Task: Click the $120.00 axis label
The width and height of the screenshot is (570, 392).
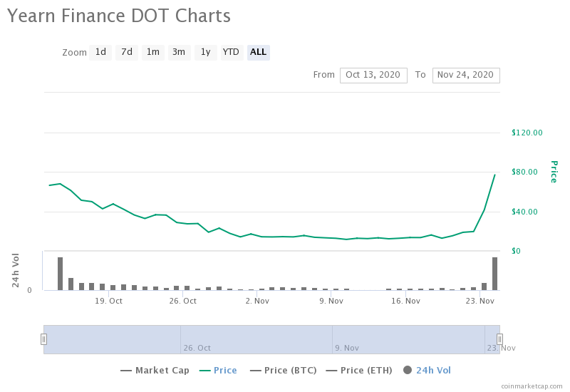Action: [527, 133]
